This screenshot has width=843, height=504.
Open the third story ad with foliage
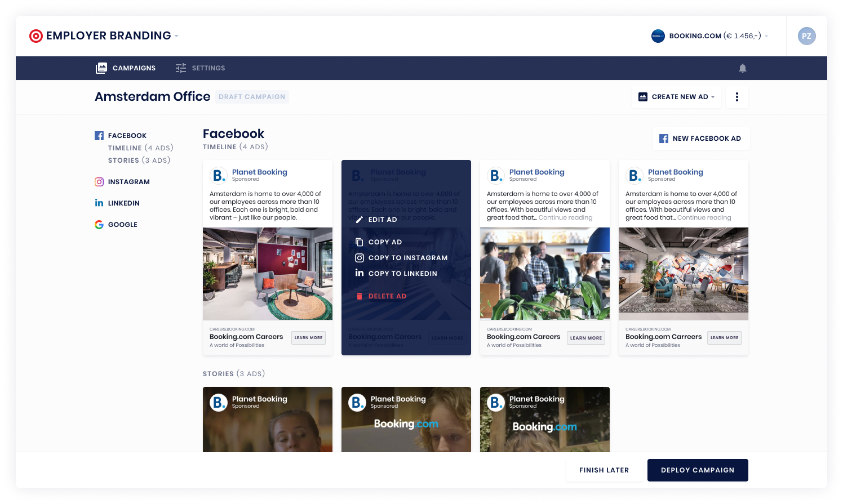point(545,420)
